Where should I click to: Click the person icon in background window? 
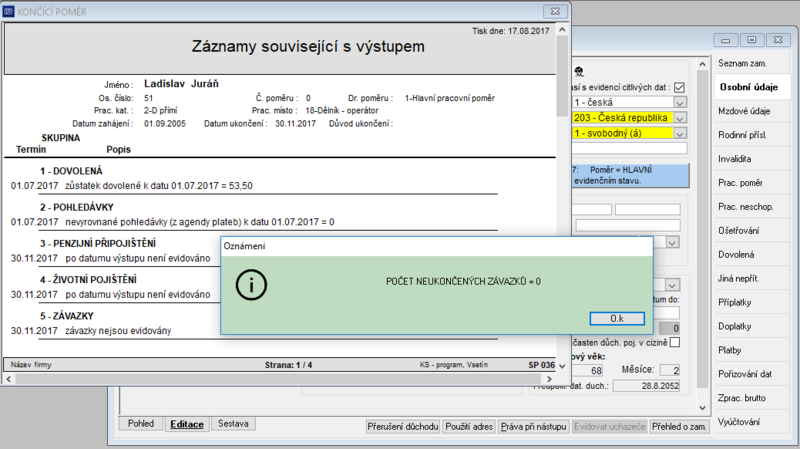(579, 71)
